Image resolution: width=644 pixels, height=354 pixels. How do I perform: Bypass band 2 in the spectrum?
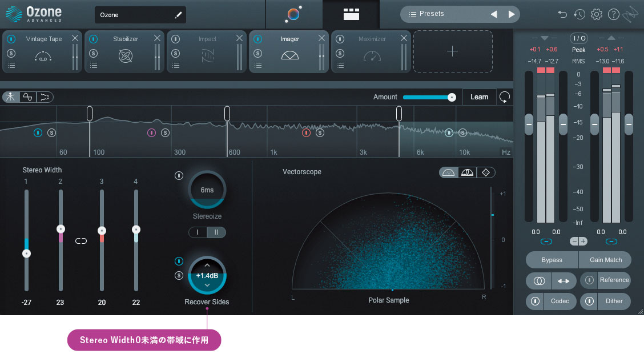click(151, 132)
